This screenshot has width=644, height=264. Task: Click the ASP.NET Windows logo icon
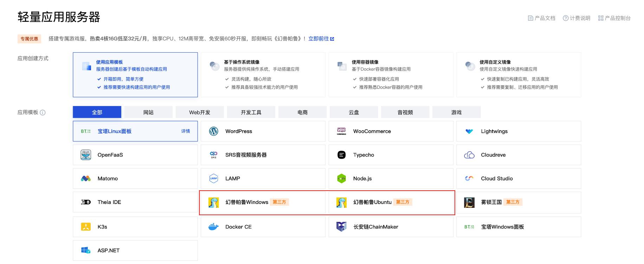pos(86,250)
